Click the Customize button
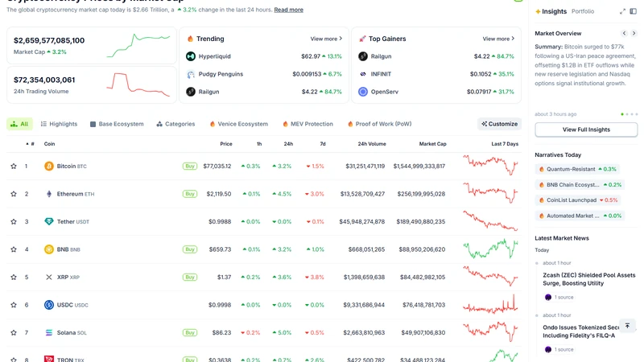The height and width of the screenshot is (362, 644). (x=499, y=124)
